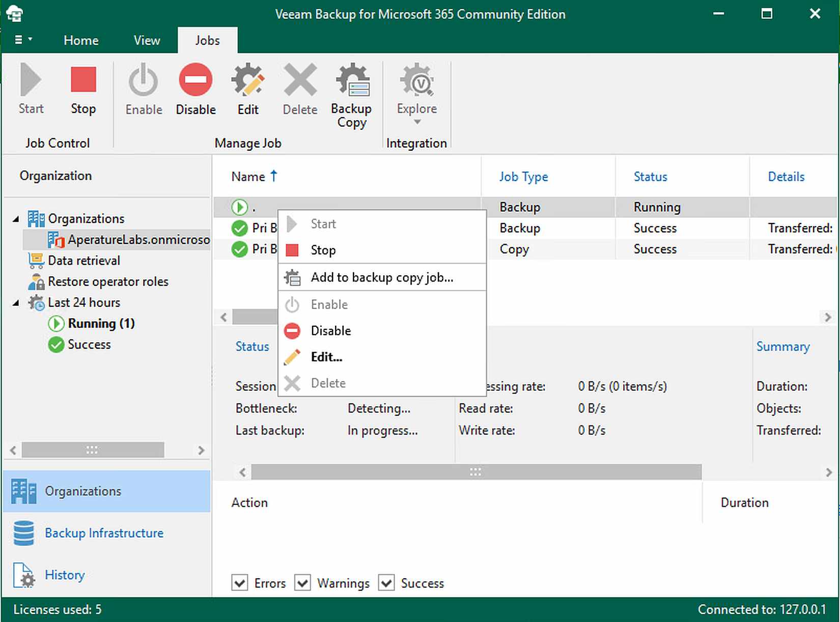Click the Veeam app icon in title bar

pos(15,14)
